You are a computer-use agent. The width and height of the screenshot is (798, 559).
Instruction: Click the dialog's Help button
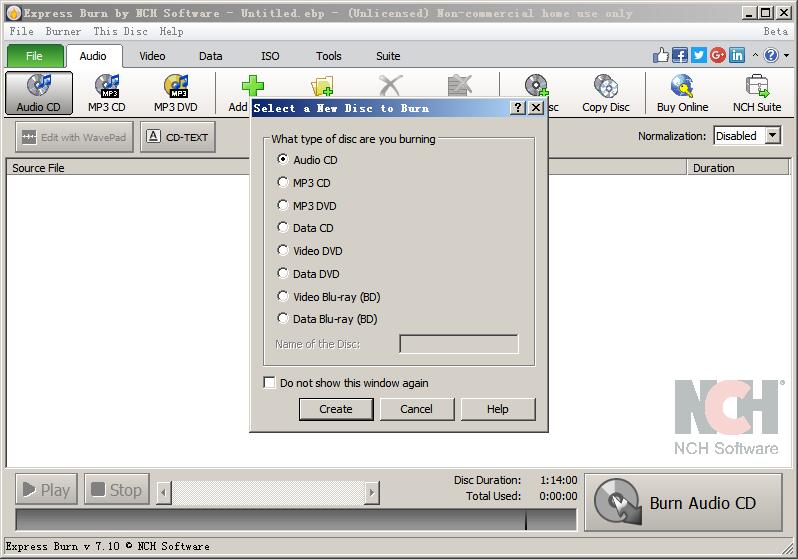click(x=498, y=409)
